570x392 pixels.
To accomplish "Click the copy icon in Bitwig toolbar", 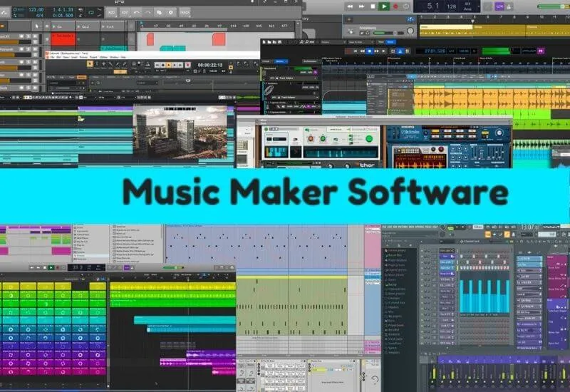I will click(x=159, y=12).
